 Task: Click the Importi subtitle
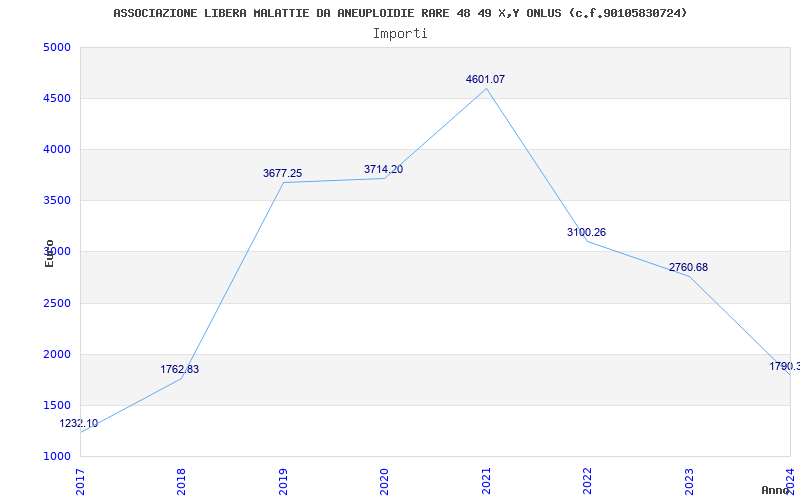(x=400, y=34)
